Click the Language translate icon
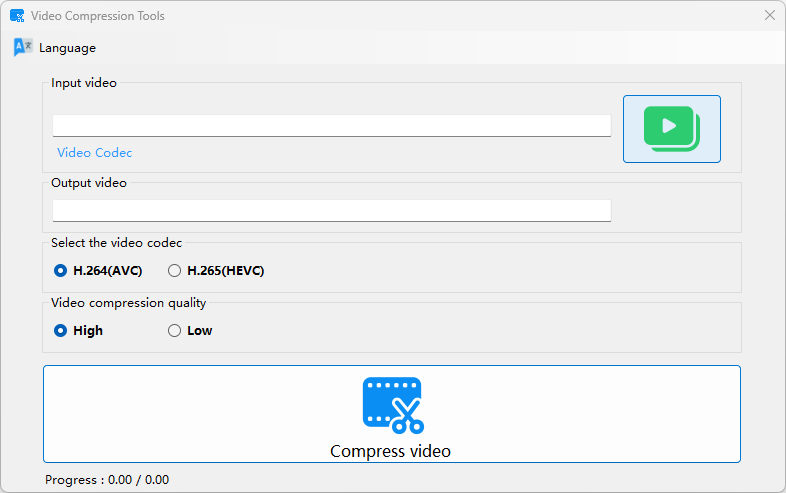 coord(23,47)
